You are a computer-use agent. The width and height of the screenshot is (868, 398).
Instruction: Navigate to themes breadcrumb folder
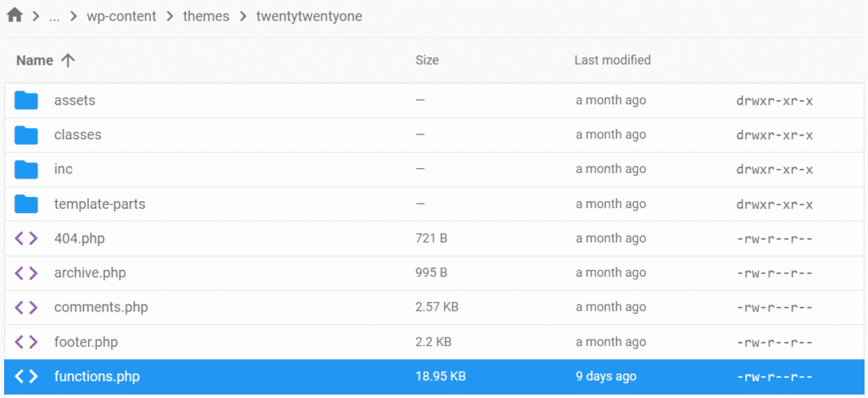(206, 17)
